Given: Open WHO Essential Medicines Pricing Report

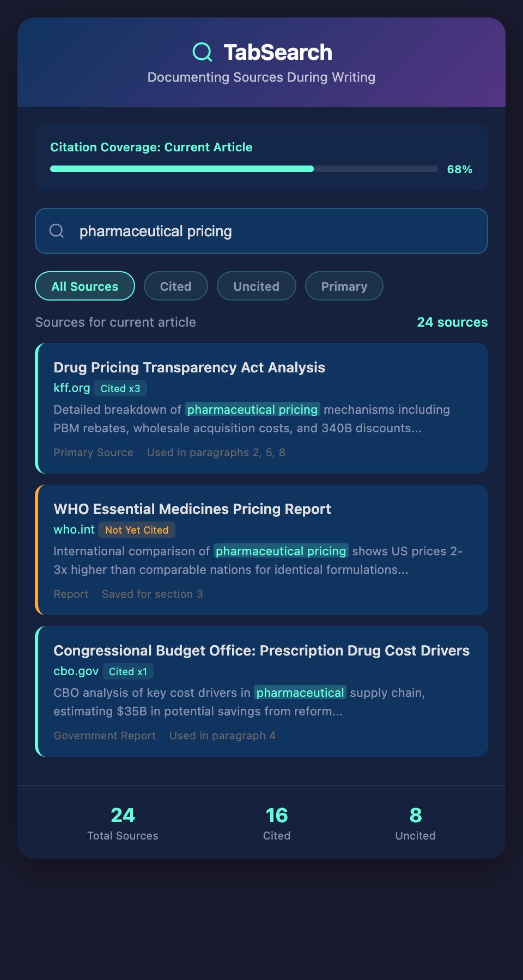Looking at the screenshot, I should point(192,509).
